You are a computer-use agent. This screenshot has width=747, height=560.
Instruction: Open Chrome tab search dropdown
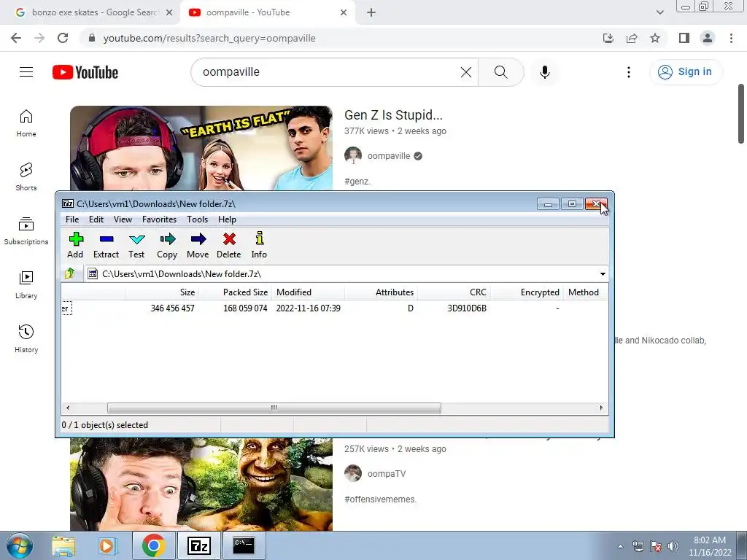click(x=659, y=12)
